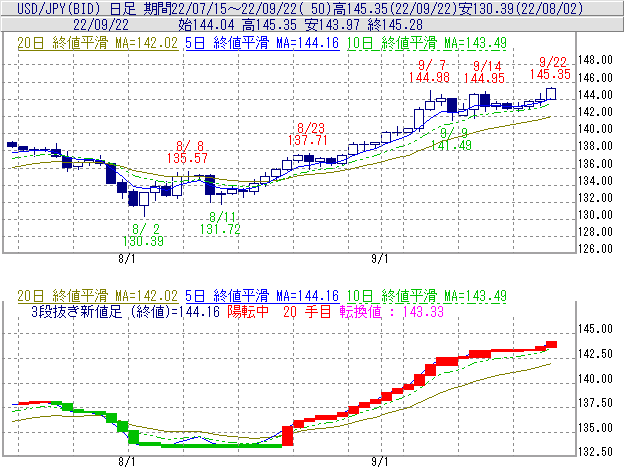Click the close price 終145.28

pos(395,25)
